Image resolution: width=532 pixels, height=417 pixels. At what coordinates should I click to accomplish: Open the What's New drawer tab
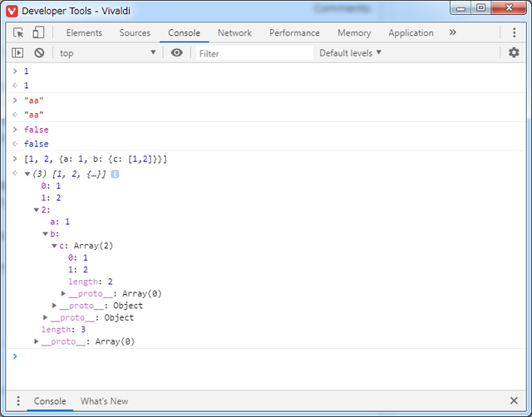[104, 401]
